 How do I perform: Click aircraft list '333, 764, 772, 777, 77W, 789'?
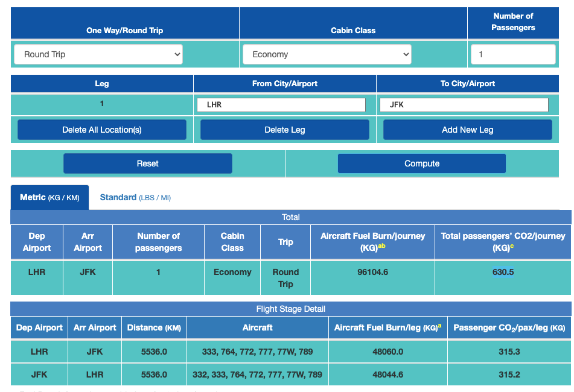[x=257, y=352]
